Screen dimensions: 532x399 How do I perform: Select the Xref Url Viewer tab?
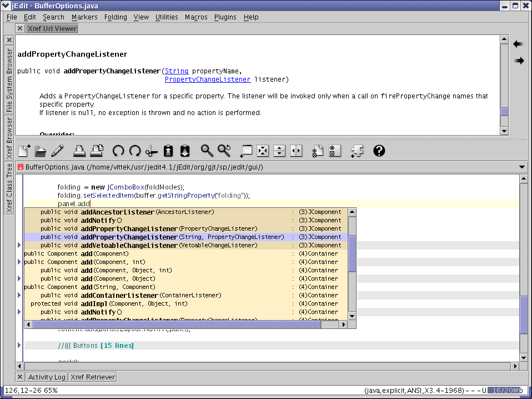click(x=52, y=28)
